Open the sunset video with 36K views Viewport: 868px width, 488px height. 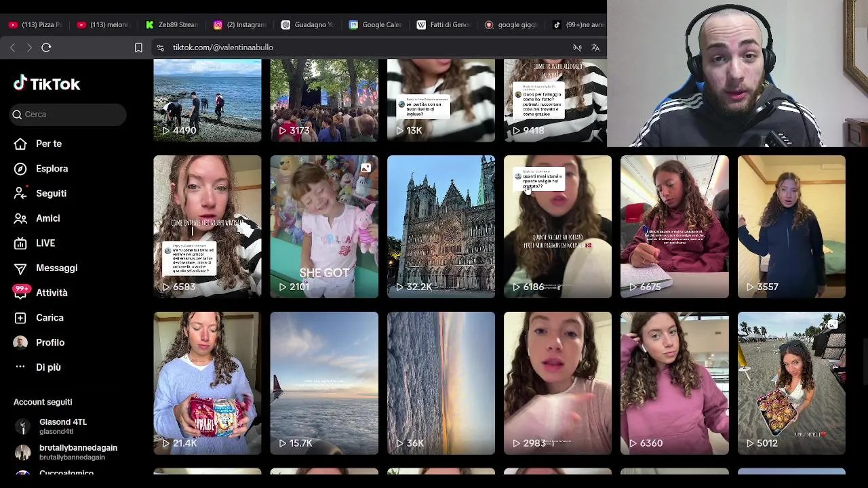(441, 383)
